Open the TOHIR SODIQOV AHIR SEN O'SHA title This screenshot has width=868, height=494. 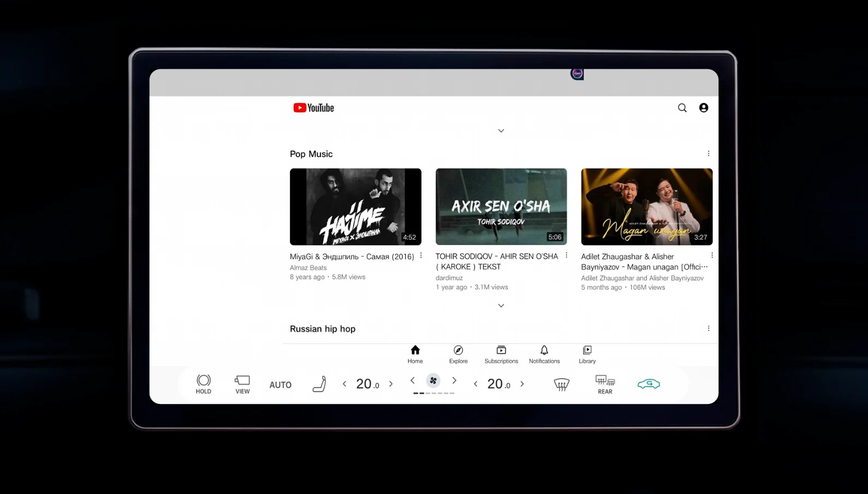tap(497, 261)
